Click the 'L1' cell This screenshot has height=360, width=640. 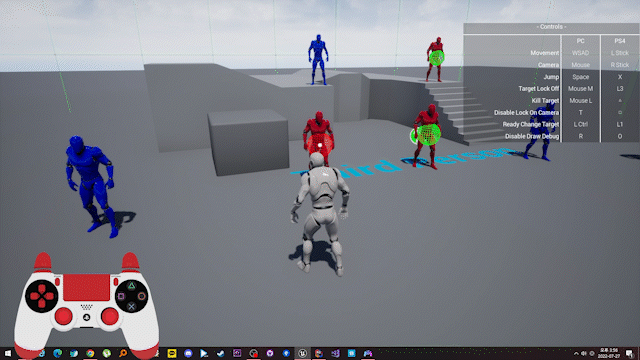(620, 124)
